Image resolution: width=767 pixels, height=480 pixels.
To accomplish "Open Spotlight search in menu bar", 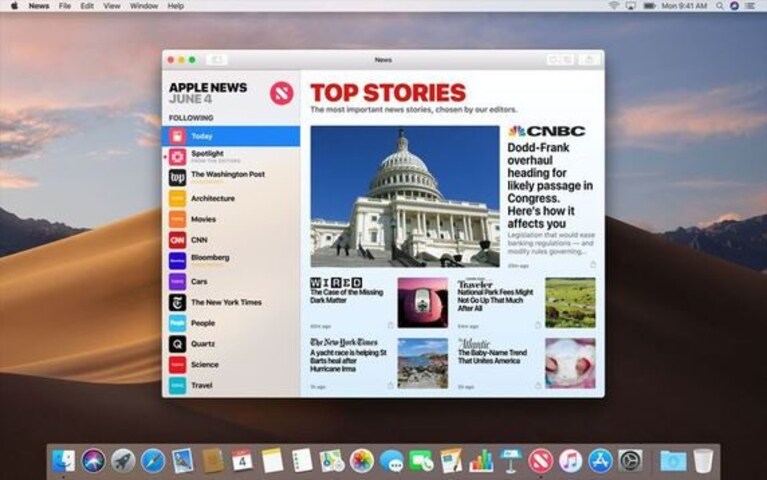I will tap(720, 6).
